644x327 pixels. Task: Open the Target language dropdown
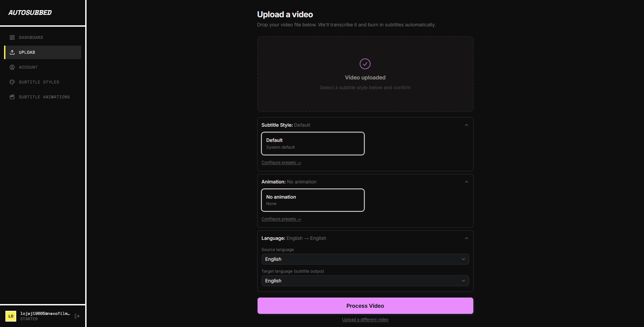365,281
